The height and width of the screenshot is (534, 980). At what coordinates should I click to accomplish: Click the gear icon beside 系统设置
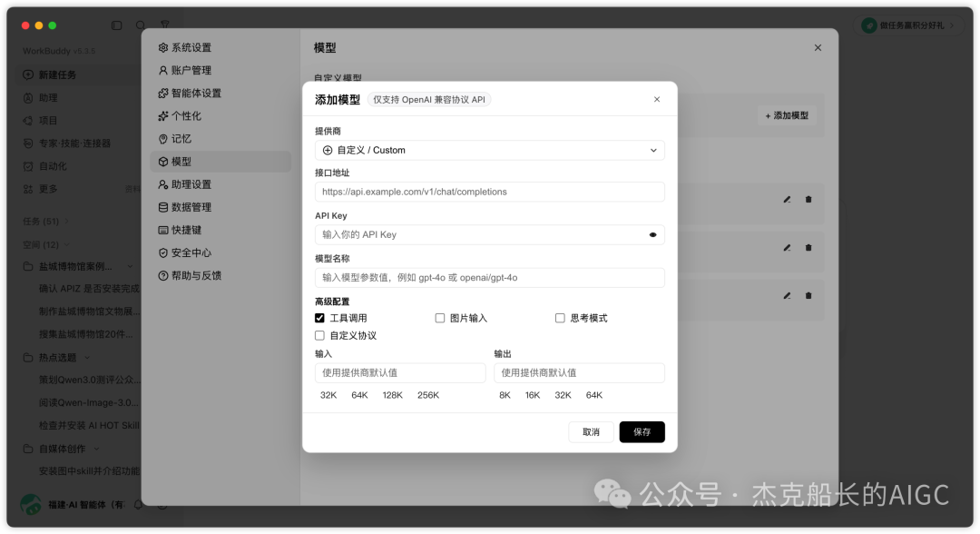pos(163,47)
